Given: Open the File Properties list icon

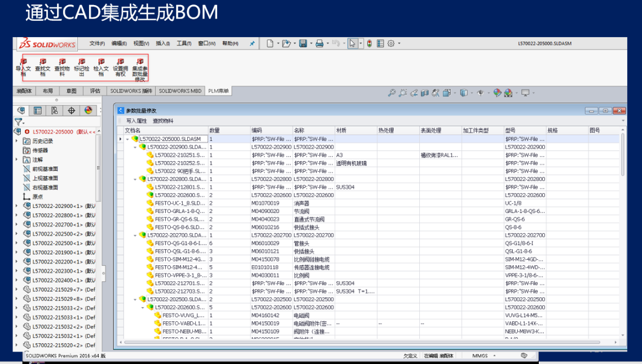Looking at the screenshot, I should click(x=380, y=43).
